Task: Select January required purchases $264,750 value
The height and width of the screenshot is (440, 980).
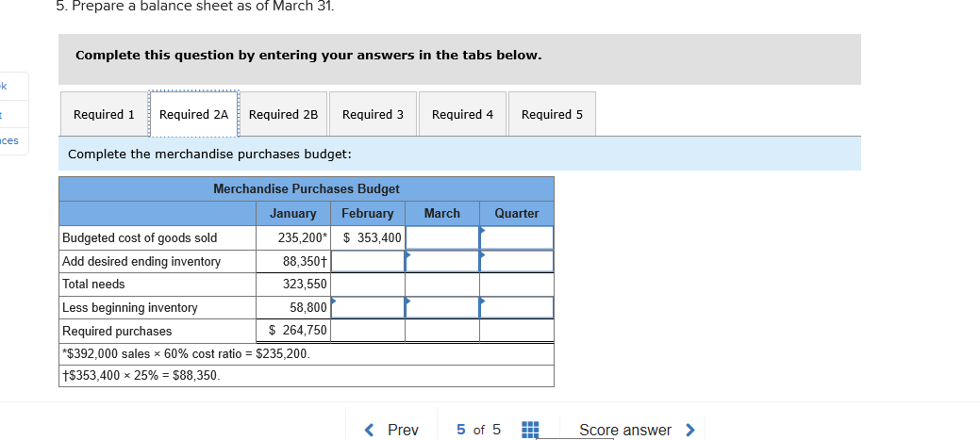Action: (298, 330)
